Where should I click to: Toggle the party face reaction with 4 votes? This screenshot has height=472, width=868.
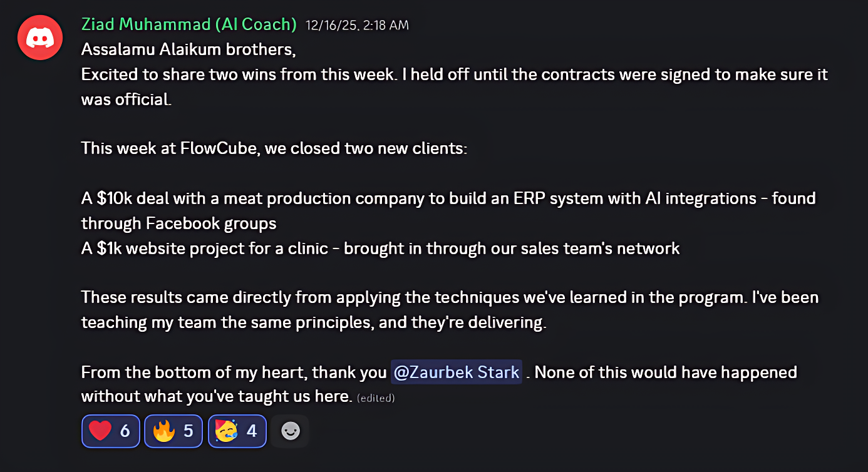(x=237, y=431)
